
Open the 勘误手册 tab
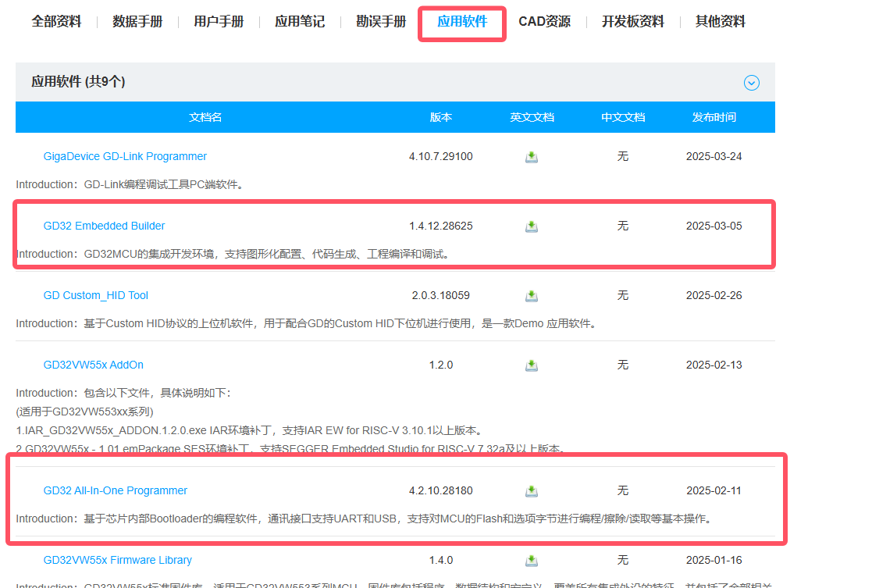pos(381,22)
